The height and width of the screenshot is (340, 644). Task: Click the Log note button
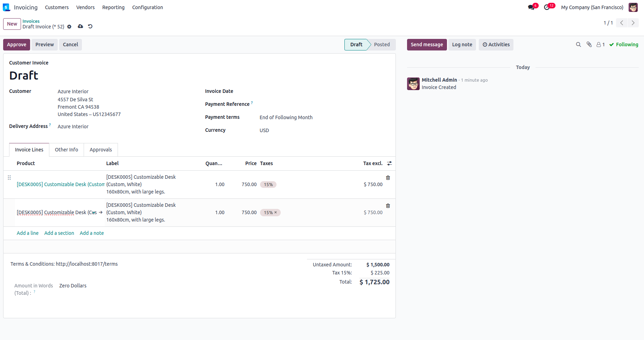point(462,45)
